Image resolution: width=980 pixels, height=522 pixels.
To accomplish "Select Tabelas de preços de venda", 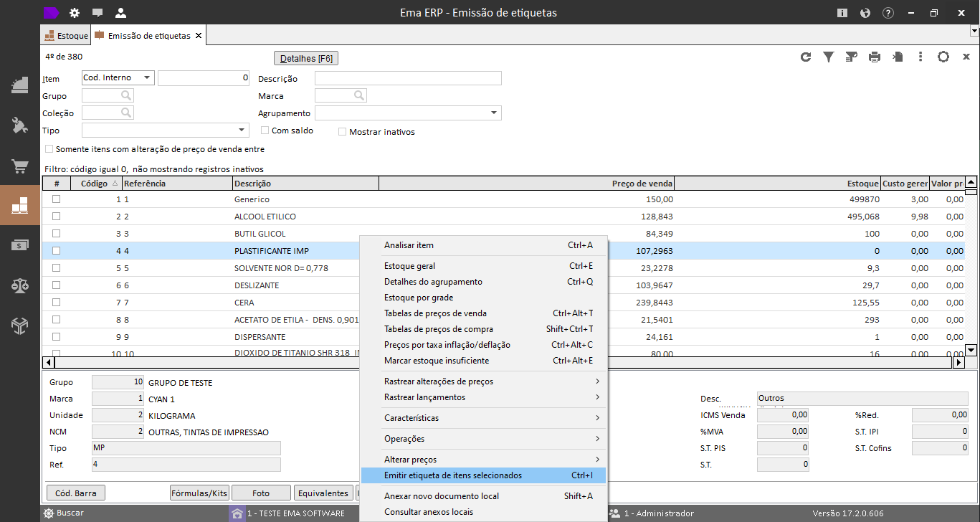I will 484,313.
